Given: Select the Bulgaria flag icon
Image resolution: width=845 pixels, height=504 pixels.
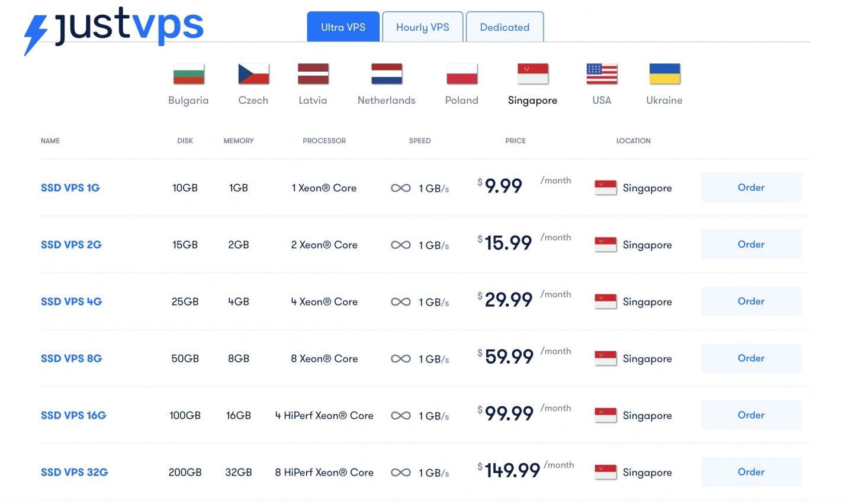Looking at the screenshot, I should click(x=188, y=74).
